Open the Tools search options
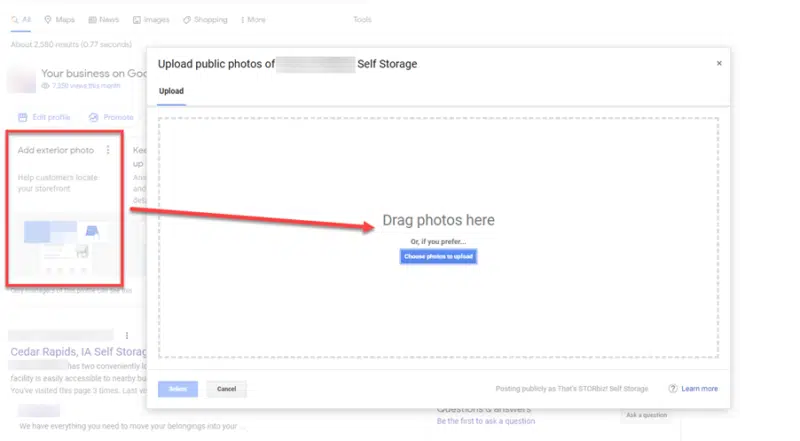Viewport: 800px width, 441px height. (362, 20)
